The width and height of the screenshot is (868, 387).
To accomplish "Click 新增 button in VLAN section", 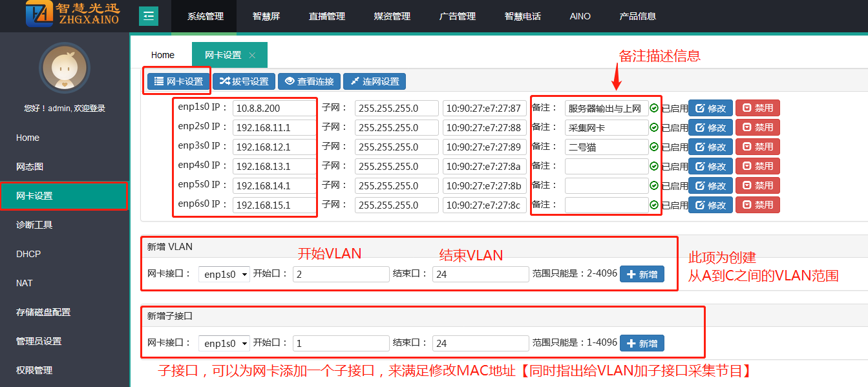I will [642, 274].
